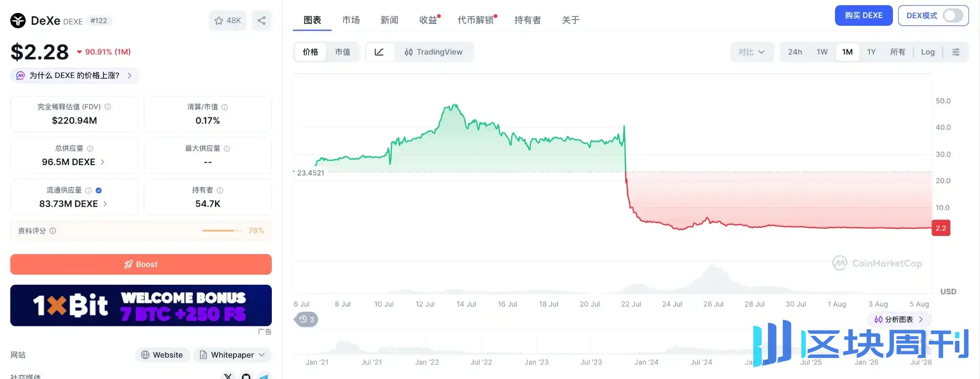This screenshot has height=379, width=980.
Task: Expand the compare dropdown
Action: [x=751, y=52]
